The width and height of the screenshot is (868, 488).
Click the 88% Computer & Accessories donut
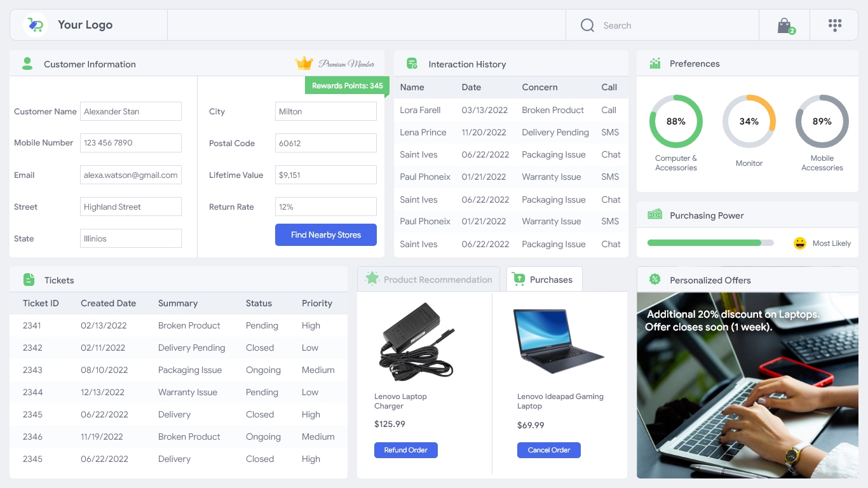(676, 121)
